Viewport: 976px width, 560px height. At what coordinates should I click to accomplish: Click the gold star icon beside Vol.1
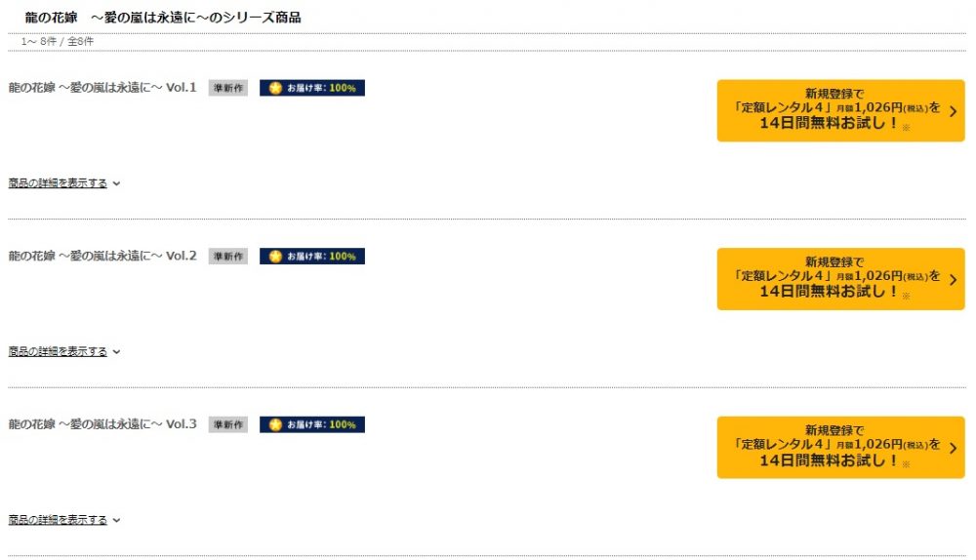[275, 89]
